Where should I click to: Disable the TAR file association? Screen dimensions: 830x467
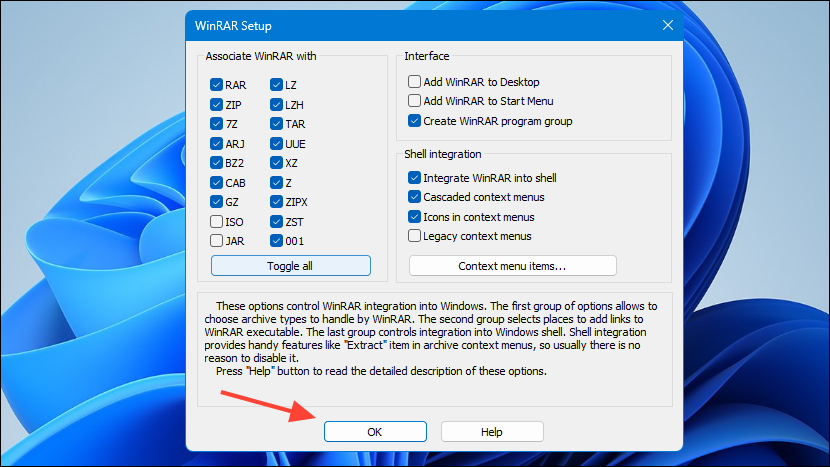tap(276, 124)
